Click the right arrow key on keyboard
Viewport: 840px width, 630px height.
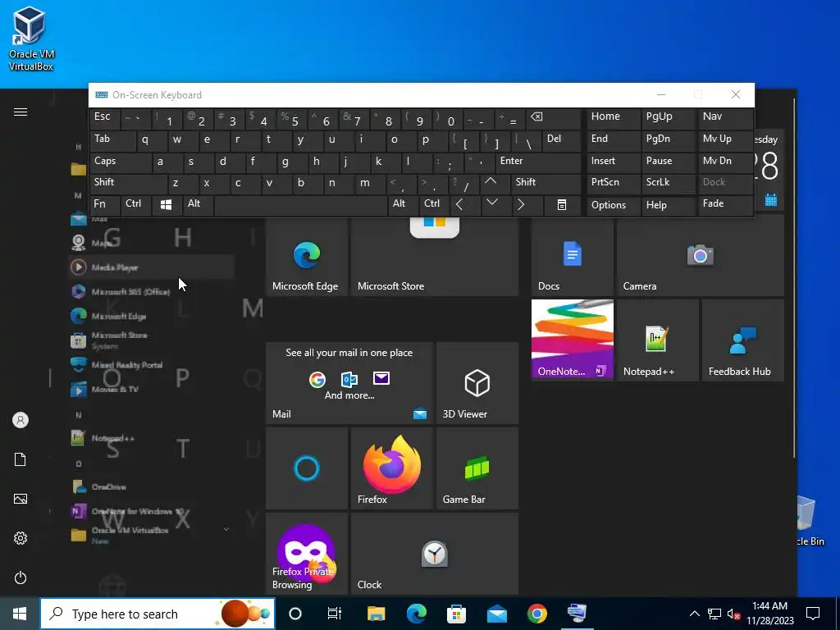(527, 204)
